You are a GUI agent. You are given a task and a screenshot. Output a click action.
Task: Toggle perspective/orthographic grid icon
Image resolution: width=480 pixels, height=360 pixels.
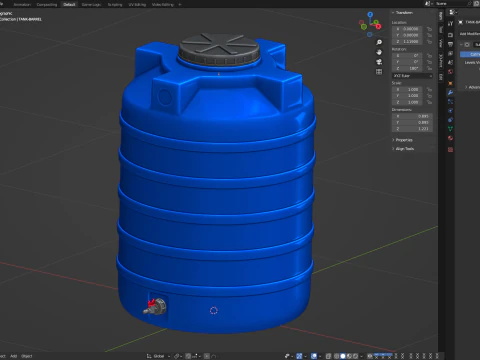click(x=379, y=72)
